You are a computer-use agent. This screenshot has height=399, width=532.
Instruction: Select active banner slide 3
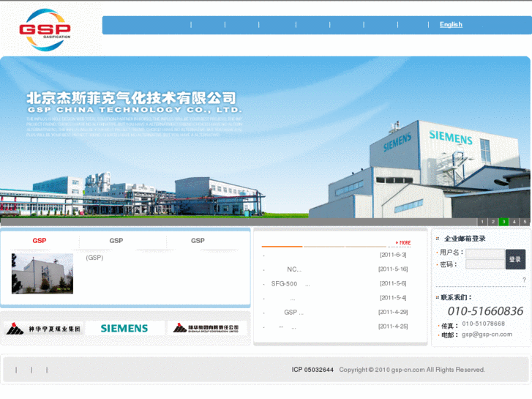click(x=503, y=222)
